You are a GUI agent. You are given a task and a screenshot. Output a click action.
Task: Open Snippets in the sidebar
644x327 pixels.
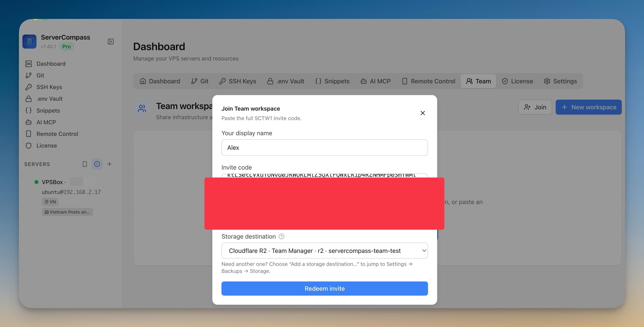tap(42, 111)
